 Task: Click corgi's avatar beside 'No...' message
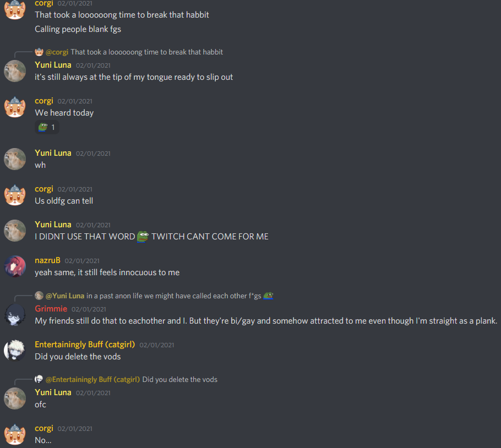(15, 435)
